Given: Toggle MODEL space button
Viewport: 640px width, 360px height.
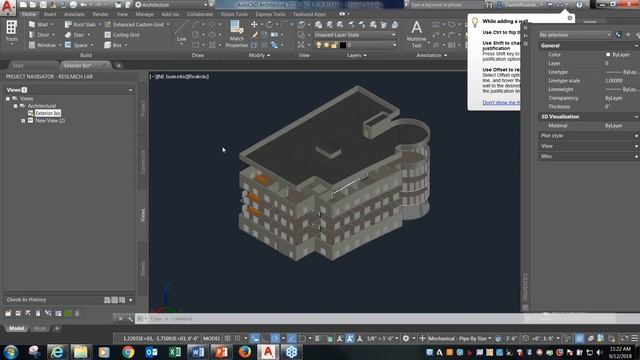Looking at the screenshot, I should [x=211, y=338].
